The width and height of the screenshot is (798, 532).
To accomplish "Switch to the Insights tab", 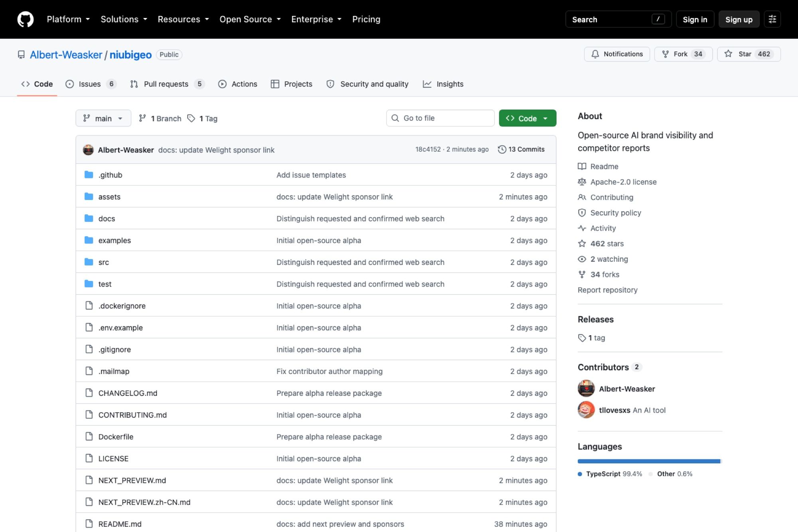I will coord(443,84).
